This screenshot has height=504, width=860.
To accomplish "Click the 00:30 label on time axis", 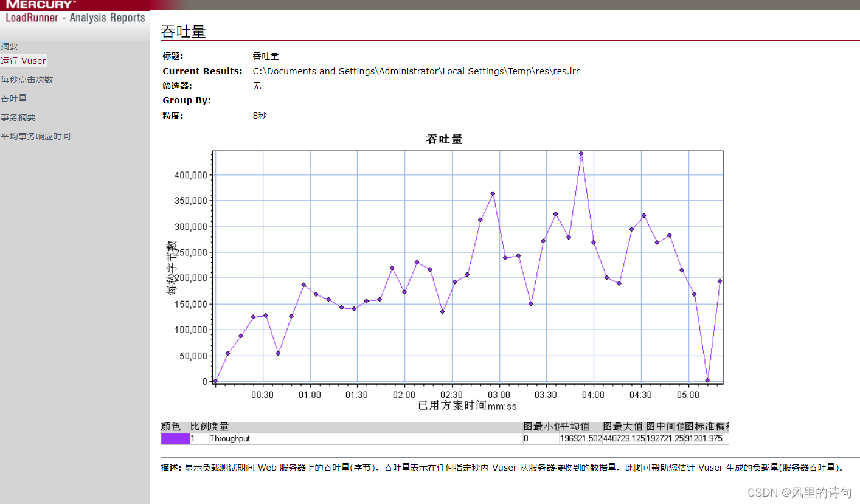I will click(262, 395).
